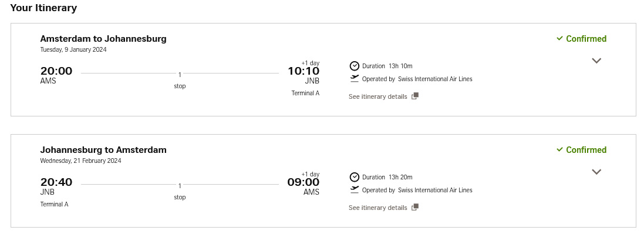Click the Confirmed label on return flight

click(x=586, y=150)
